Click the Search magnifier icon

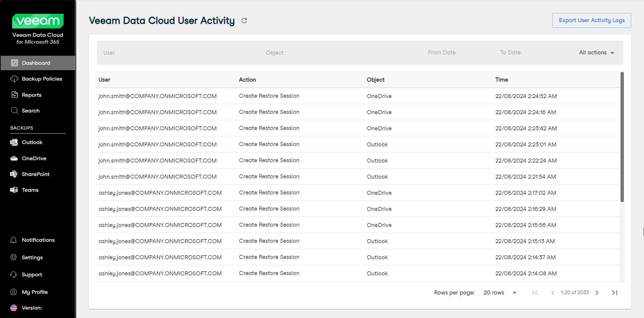pos(14,110)
